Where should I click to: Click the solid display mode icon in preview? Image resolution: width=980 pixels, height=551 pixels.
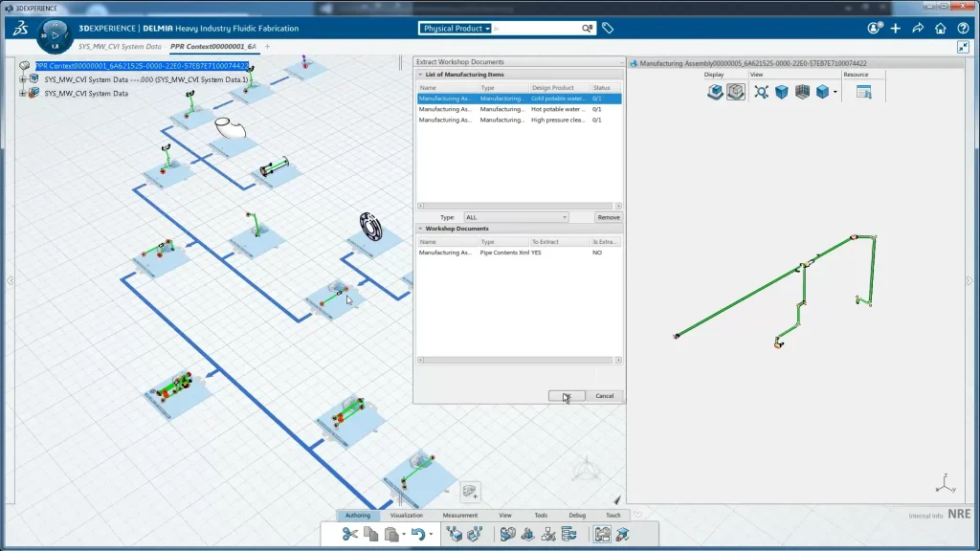tap(715, 92)
